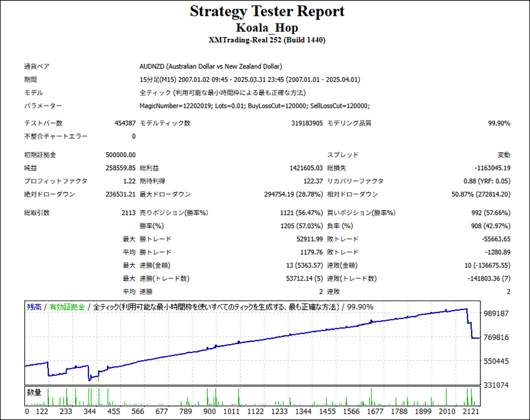
Task: Click the 15分足(M15) period date range
Action: (x=250, y=79)
